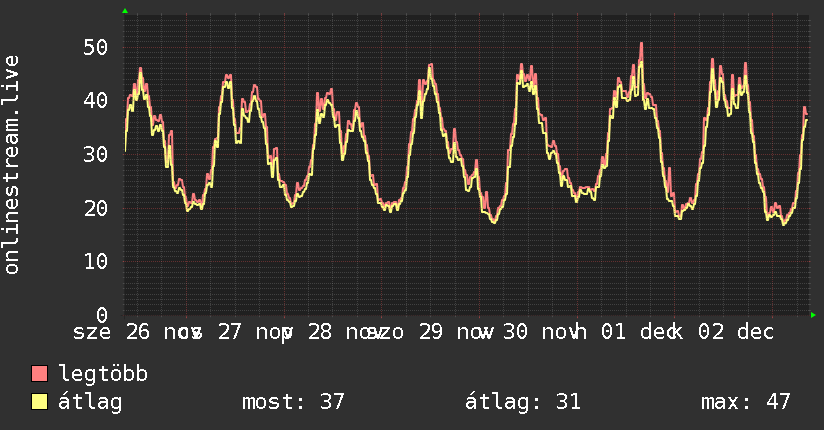
Task: Click the 'átlag: 31' average value
Action: click(522, 402)
